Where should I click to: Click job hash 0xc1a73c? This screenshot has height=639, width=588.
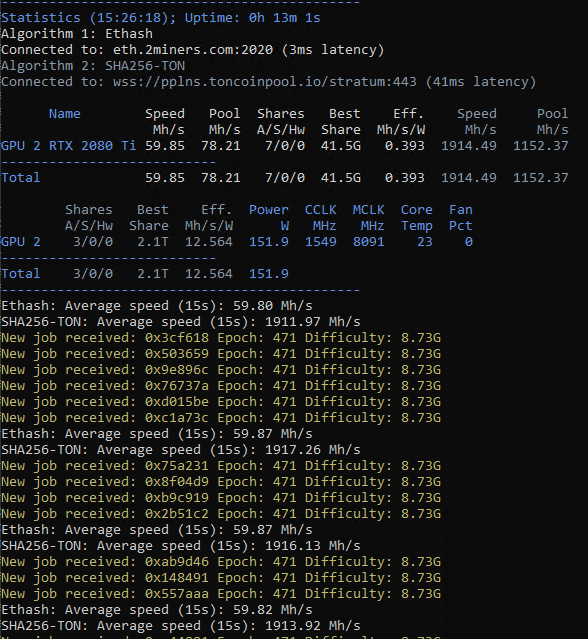click(177, 418)
